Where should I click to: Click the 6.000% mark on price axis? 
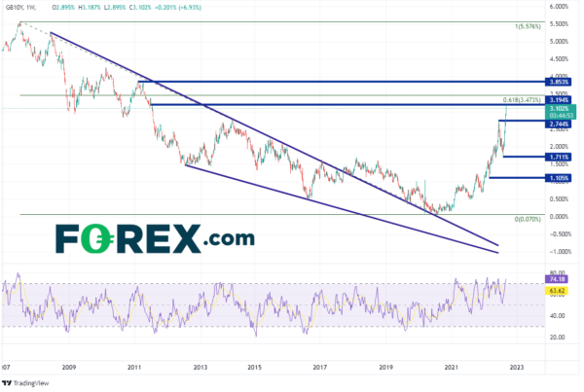click(x=559, y=7)
